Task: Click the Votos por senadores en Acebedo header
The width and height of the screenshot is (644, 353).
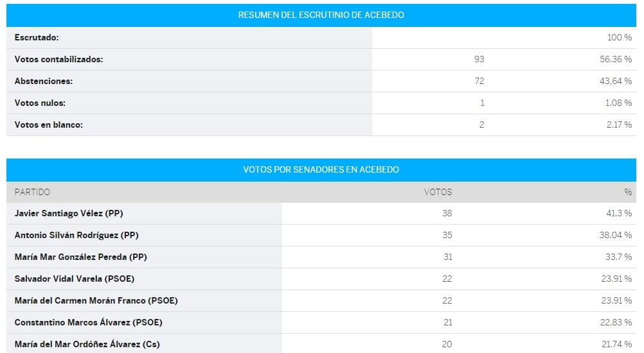Action: 321,169
